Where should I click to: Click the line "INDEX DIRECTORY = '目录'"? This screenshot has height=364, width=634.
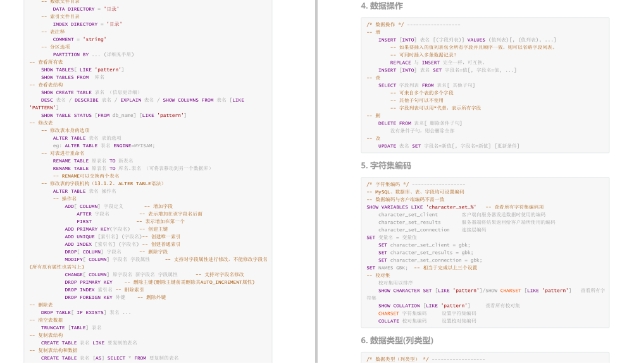(87, 24)
